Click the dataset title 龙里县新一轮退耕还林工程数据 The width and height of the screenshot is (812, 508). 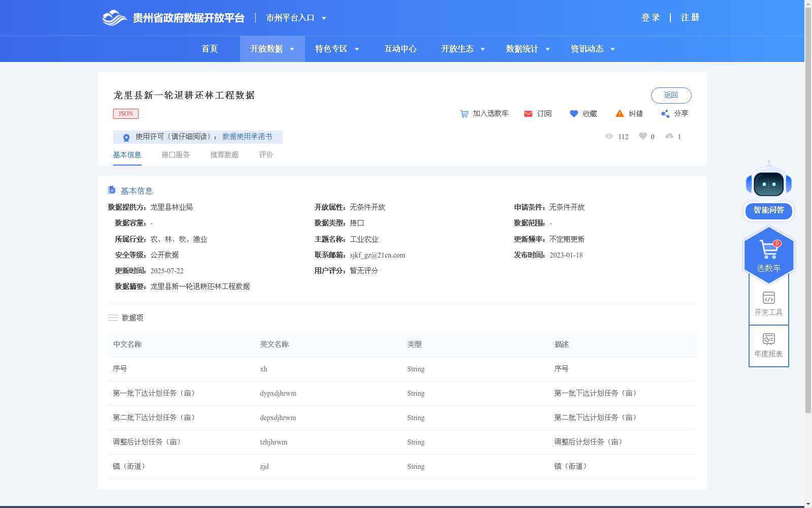pos(184,96)
